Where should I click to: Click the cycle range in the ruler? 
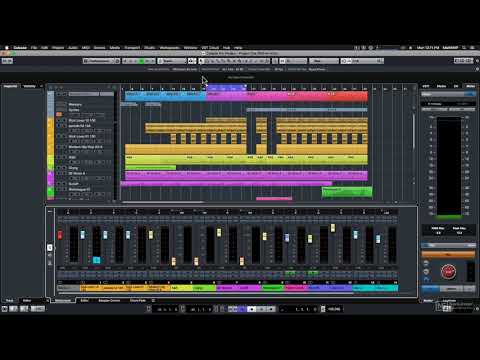click(x=227, y=88)
